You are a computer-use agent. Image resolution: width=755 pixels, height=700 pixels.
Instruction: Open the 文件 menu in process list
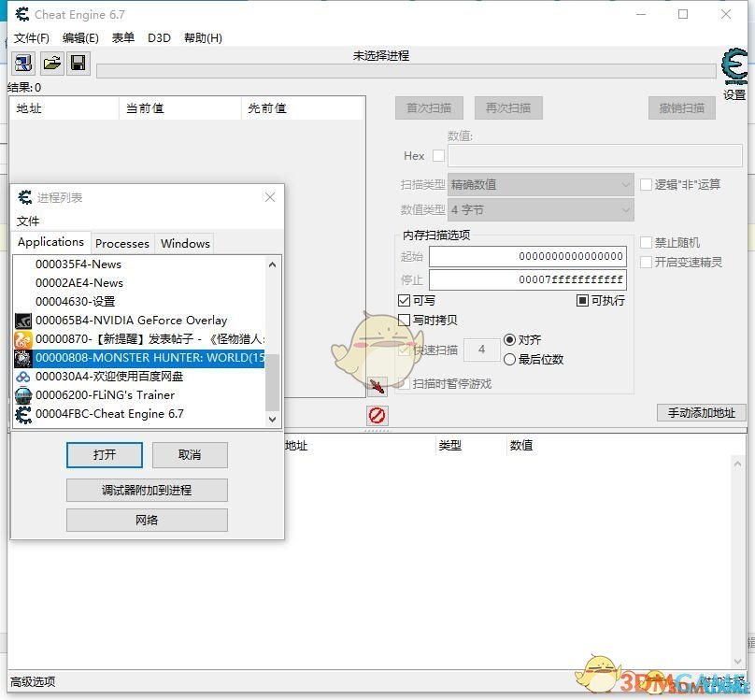tap(28, 221)
